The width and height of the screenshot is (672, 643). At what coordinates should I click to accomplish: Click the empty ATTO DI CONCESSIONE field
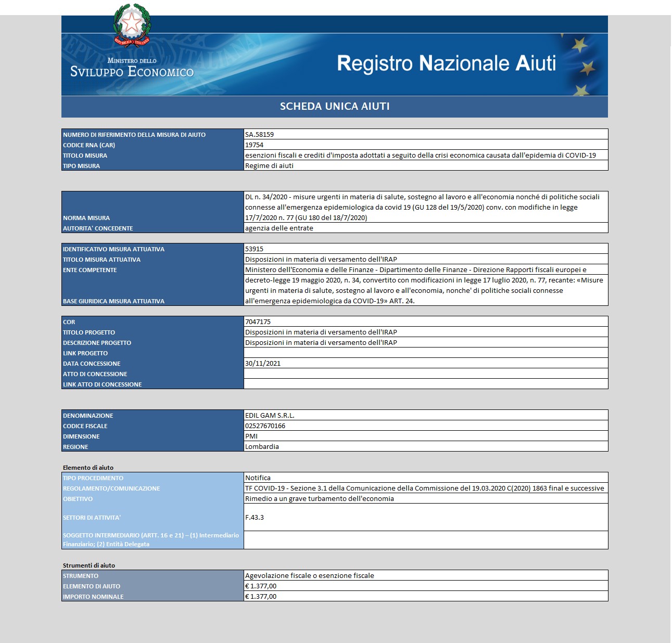pos(426,374)
